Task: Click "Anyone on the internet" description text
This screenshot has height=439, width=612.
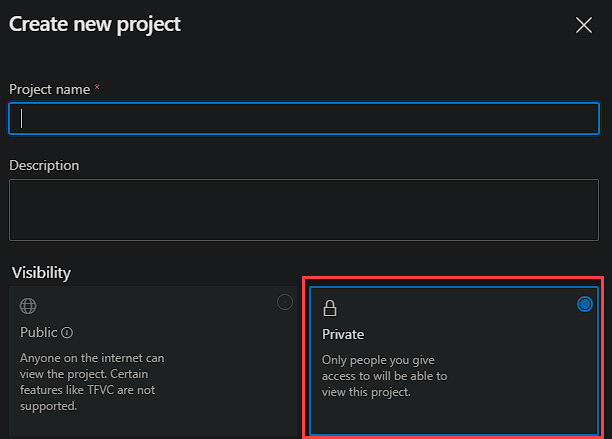Action: (x=92, y=357)
